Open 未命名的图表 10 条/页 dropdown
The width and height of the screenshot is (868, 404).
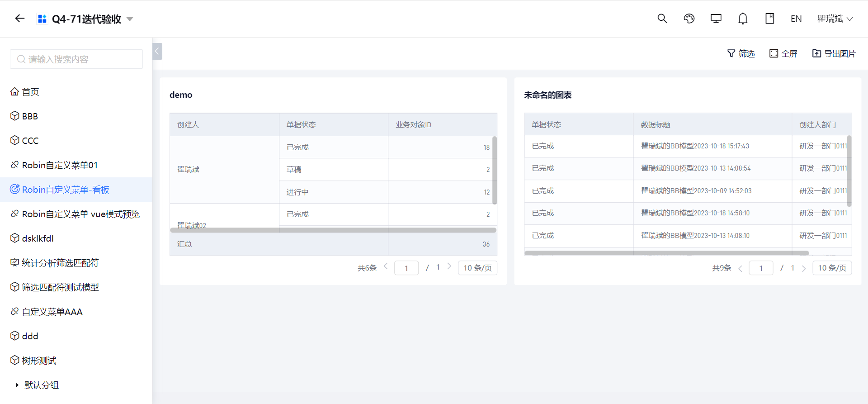pos(832,268)
